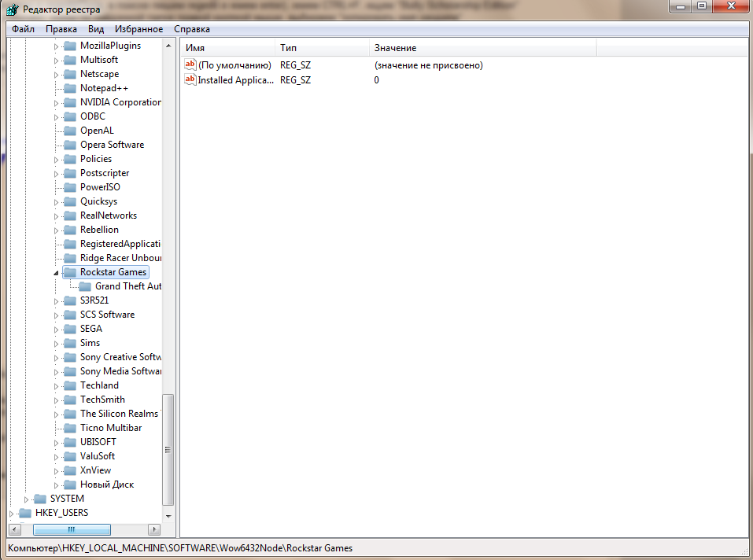Image resolution: width=753 pixels, height=560 pixels.
Task: Click the string icon of (По умолчанию) value
Action: (190, 64)
